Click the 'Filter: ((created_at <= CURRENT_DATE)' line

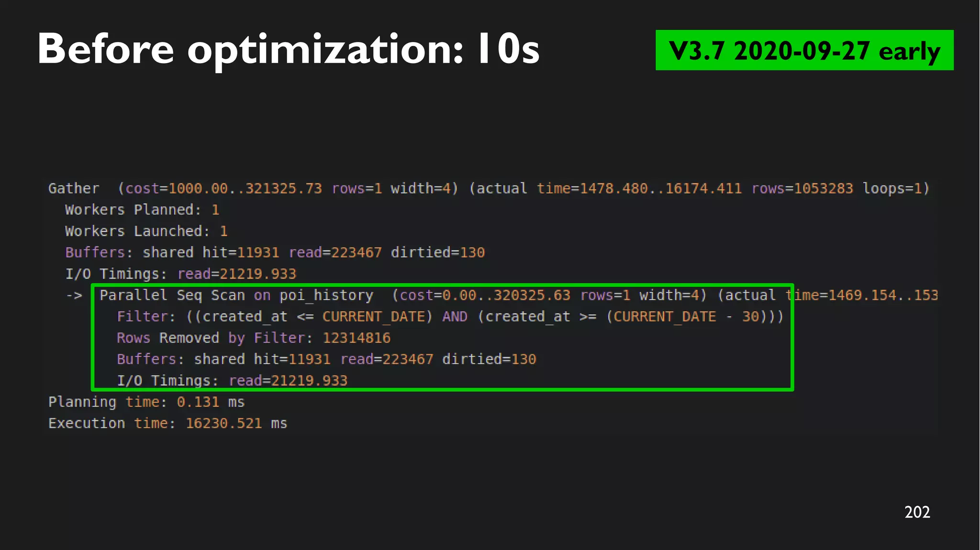[450, 317]
